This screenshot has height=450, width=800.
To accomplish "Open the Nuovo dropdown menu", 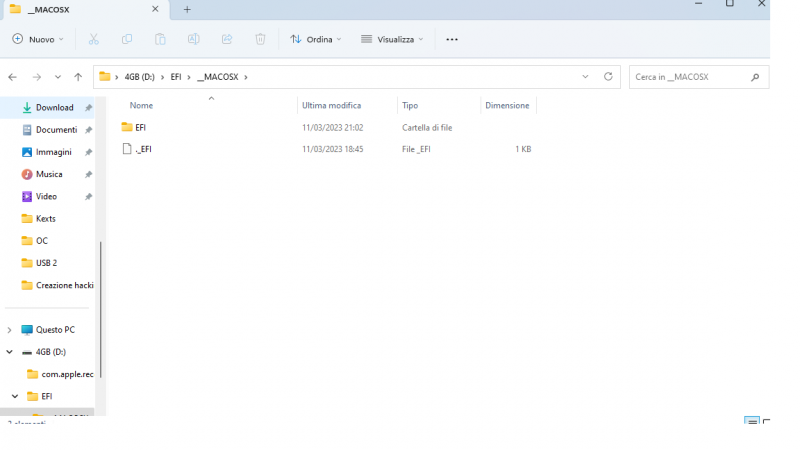I will 38,39.
